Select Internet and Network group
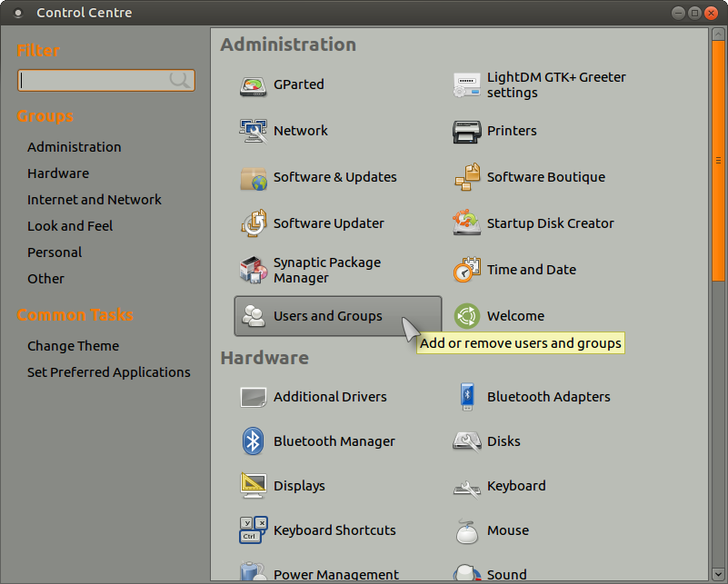Image resolution: width=728 pixels, height=584 pixels. pos(95,200)
